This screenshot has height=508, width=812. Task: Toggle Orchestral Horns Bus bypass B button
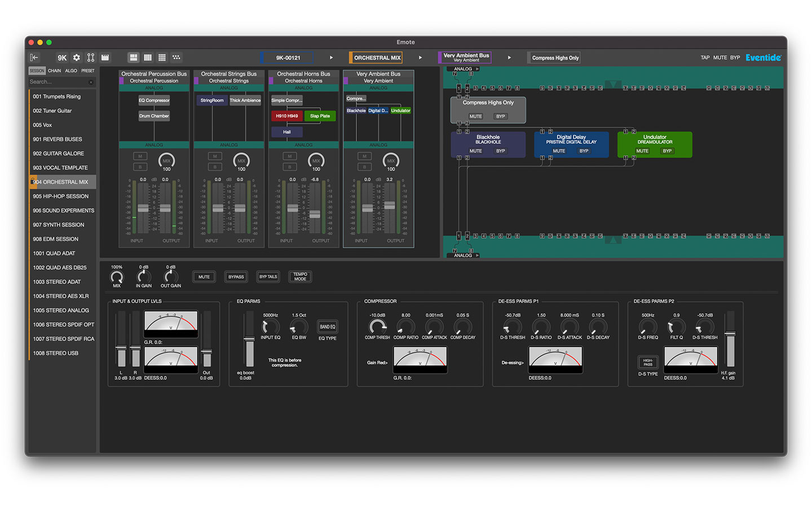[290, 167]
